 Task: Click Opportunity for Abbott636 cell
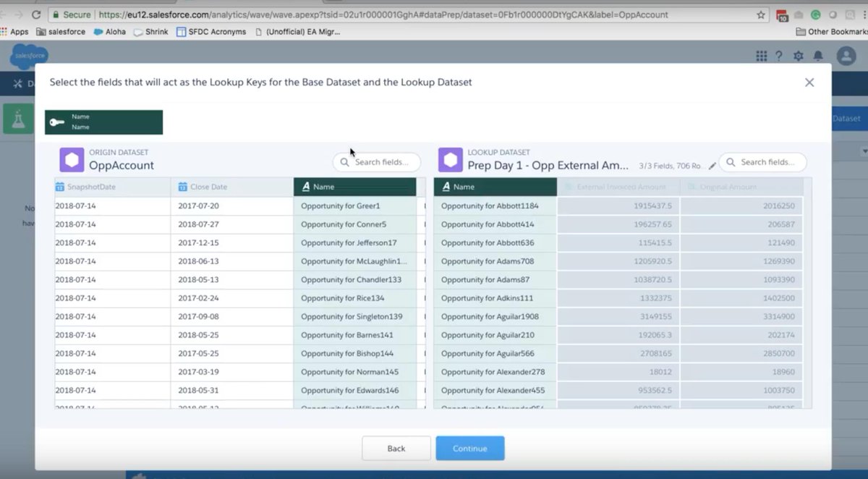point(495,243)
